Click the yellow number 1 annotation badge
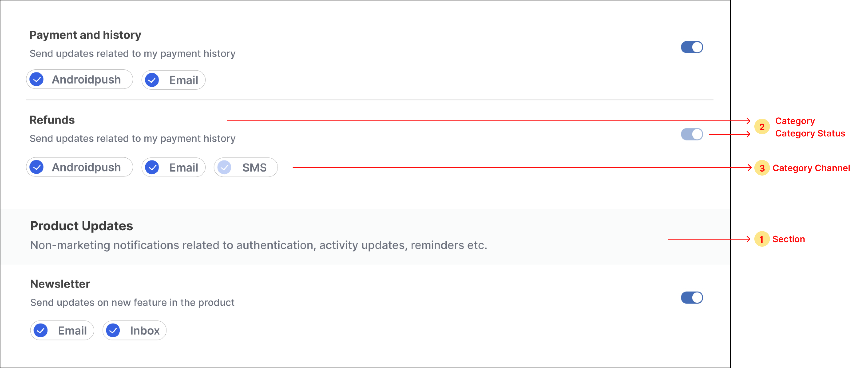Viewport: 868px width, 368px height. click(761, 239)
